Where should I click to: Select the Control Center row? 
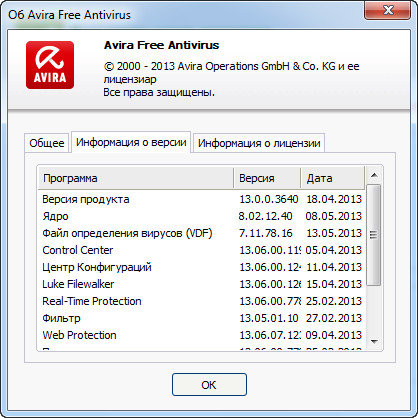(202, 250)
